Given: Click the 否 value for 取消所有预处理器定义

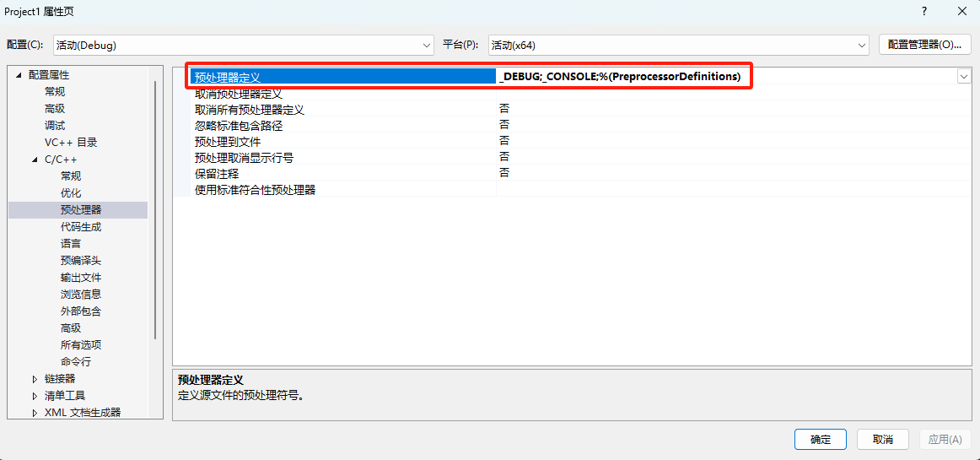Looking at the screenshot, I should tap(503, 109).
